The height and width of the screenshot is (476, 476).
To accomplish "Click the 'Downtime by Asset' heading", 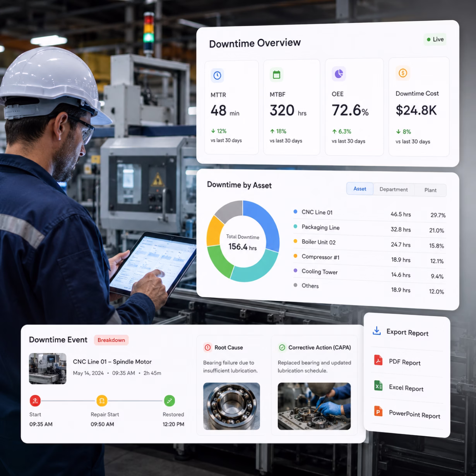I will 239,185.
